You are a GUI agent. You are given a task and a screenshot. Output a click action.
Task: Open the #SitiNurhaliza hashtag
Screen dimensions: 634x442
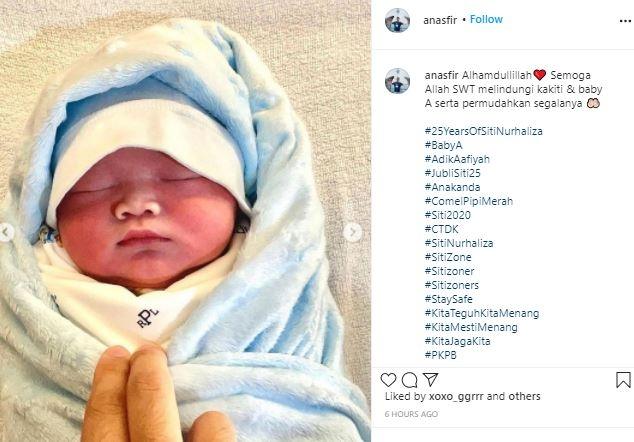pos(459,243)
